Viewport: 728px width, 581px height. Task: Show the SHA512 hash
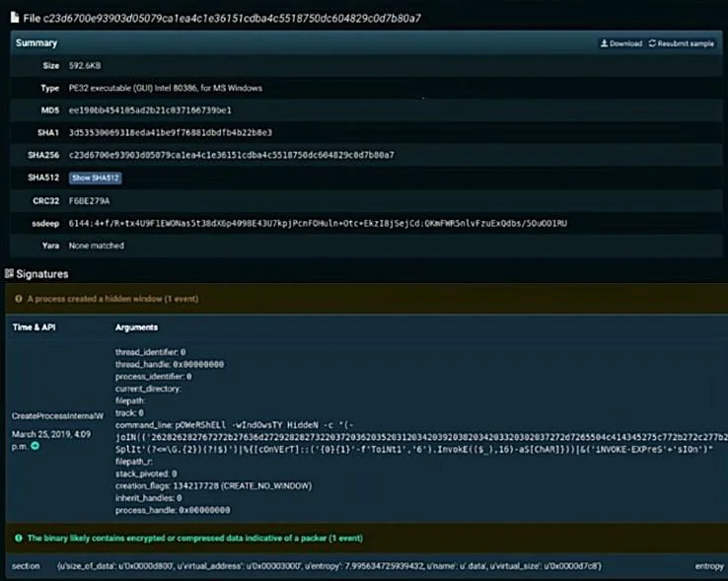click(95, 178)
